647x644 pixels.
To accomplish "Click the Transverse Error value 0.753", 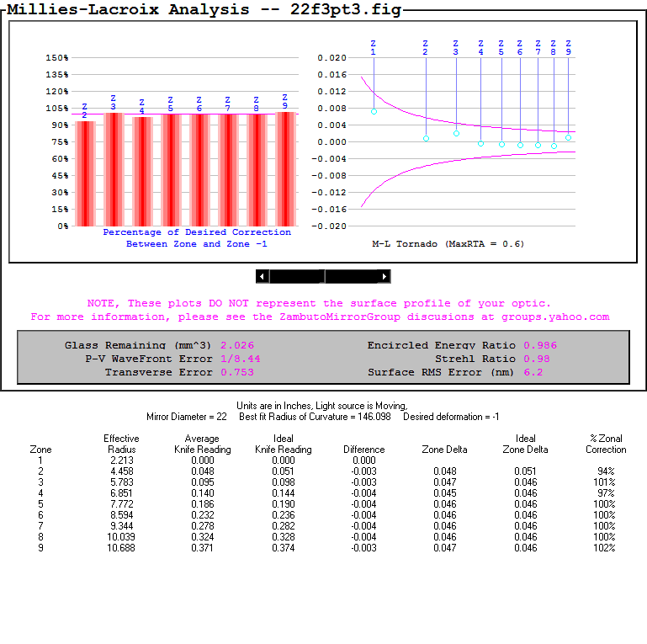I will (x=237, y=372).
